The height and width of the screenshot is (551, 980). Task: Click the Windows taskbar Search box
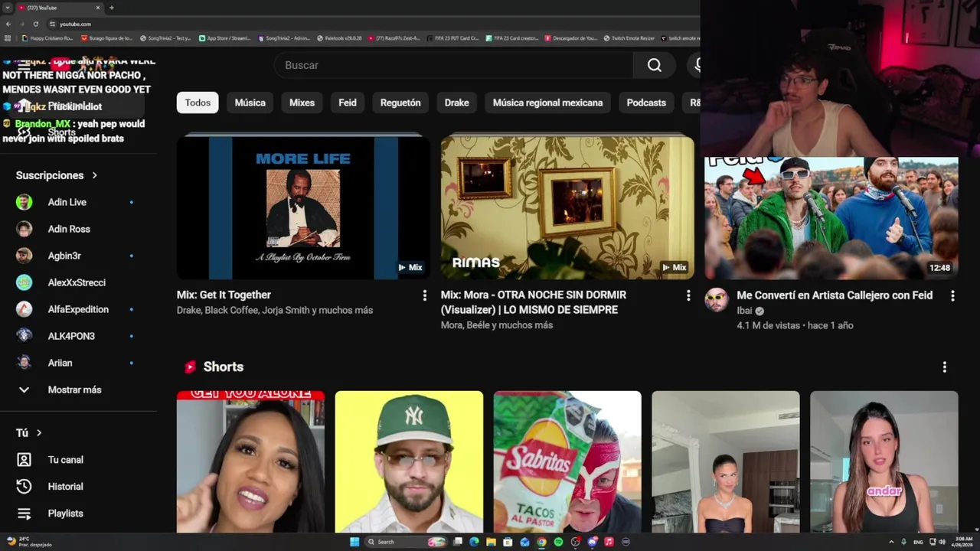coord(404,542)
